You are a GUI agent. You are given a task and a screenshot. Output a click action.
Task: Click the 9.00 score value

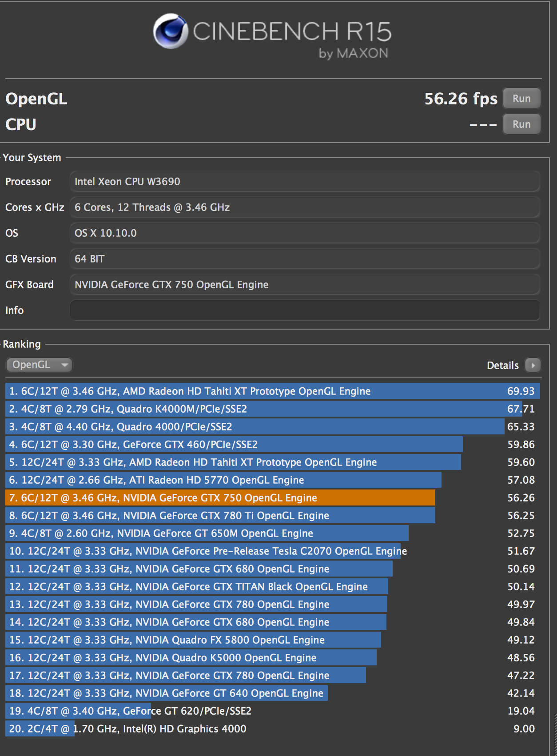pos(524,728)
